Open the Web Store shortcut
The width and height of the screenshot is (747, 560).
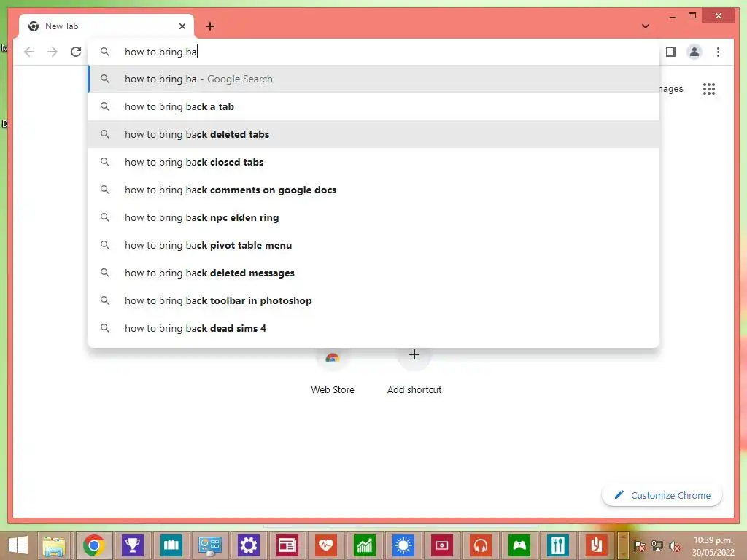click(333, 371)
